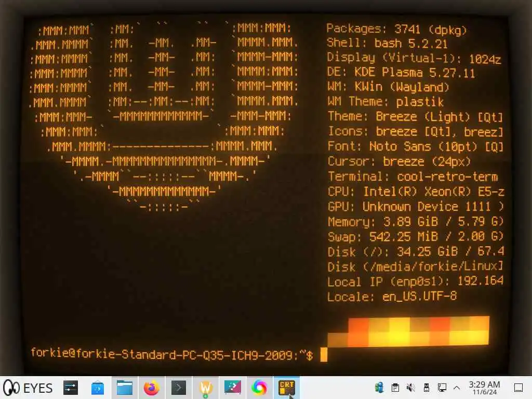Click the 'WM: KWin (Wayland)' line
Image resolution: width=532 pixels, height=399 pixels.
click(388, 87)
